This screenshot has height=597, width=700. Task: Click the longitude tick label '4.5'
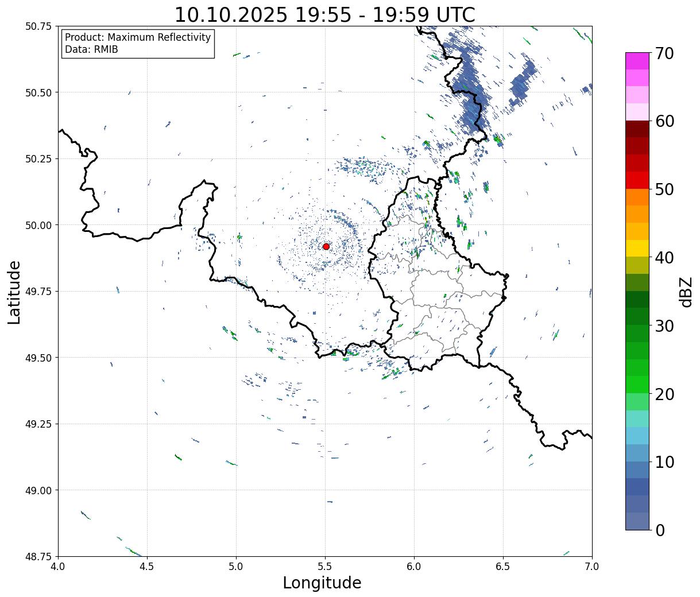coord(147,567)
